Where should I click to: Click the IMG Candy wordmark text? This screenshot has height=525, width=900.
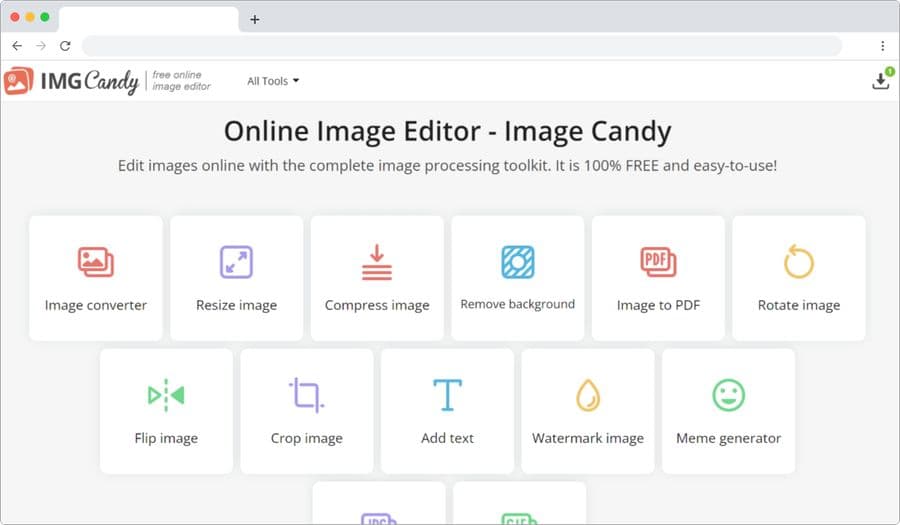(90, 81)
